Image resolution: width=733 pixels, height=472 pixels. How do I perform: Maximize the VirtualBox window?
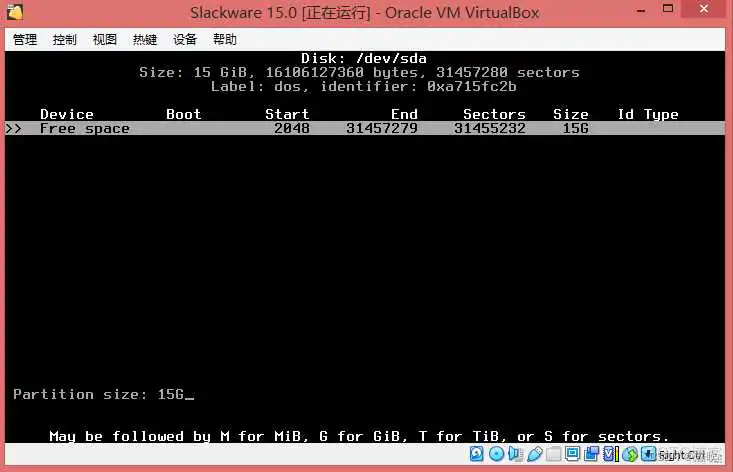point(668,9)
